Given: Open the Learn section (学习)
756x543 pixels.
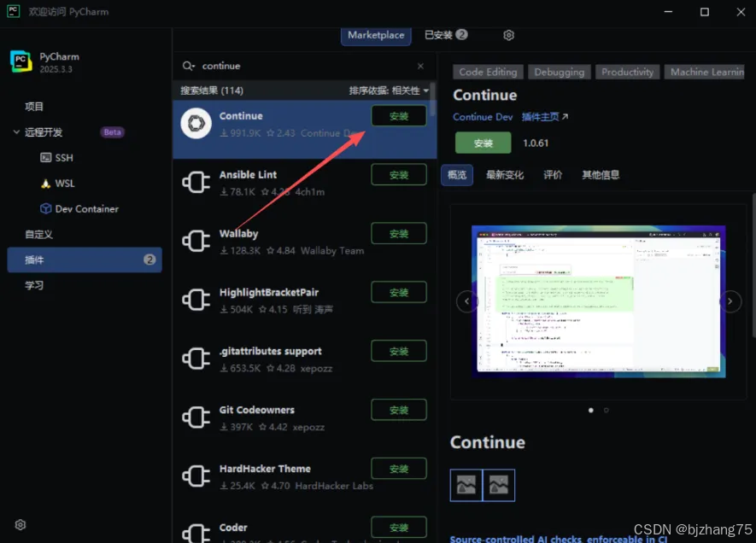Looking at the screenshot, I should [34, 285].
